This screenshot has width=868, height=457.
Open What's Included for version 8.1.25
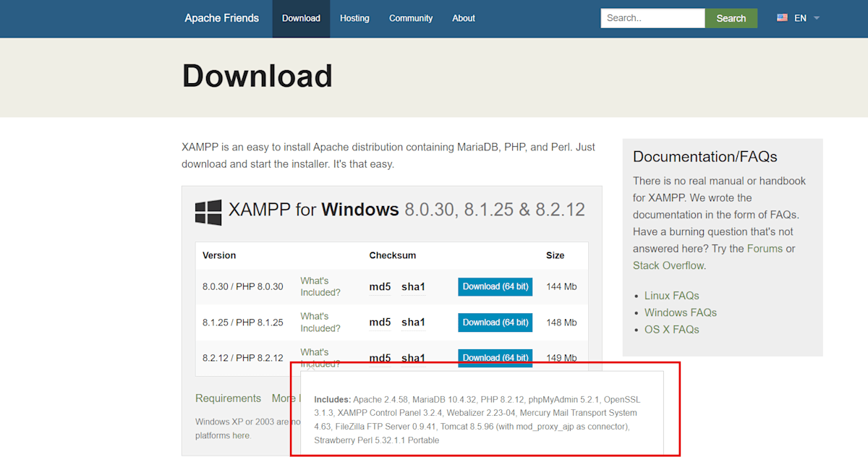320,322
